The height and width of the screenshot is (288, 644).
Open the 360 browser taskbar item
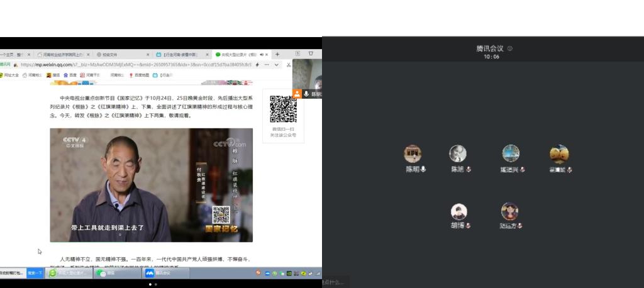(69, 273)
